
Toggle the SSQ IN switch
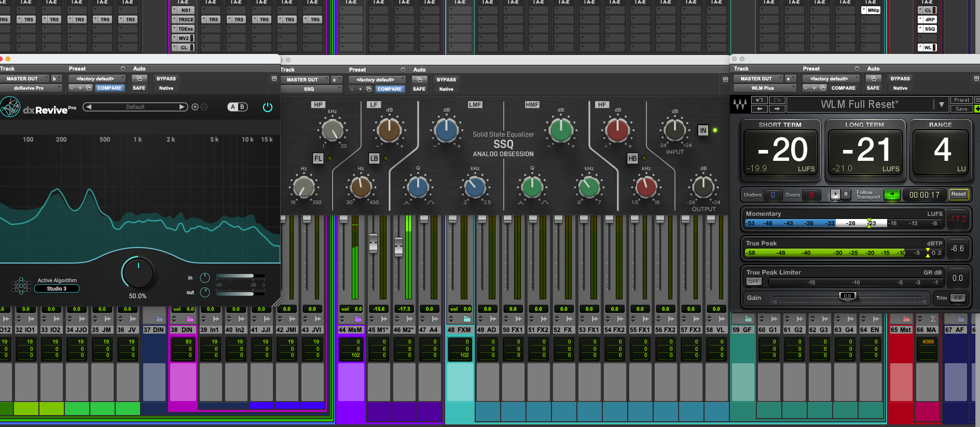point(702,130)
